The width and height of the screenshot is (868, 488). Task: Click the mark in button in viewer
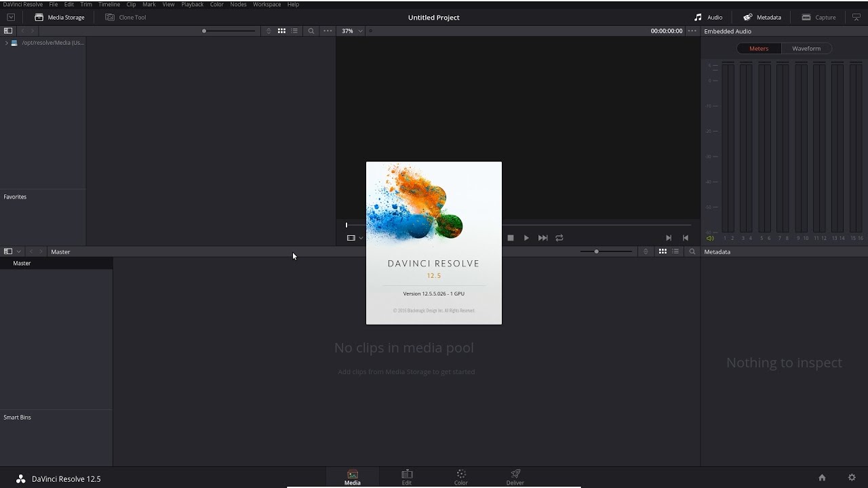click(x=669, y=238)
